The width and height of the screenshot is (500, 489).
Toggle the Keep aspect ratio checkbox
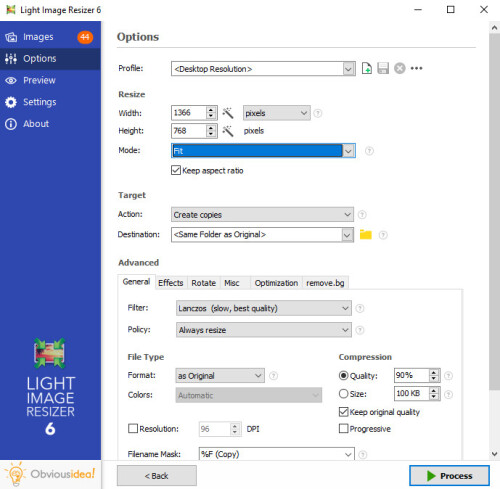pyautogui.click(x=176, y=170)
